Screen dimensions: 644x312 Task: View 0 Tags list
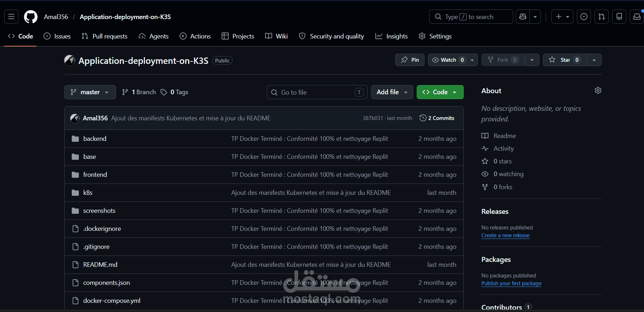tap(174, 92)
